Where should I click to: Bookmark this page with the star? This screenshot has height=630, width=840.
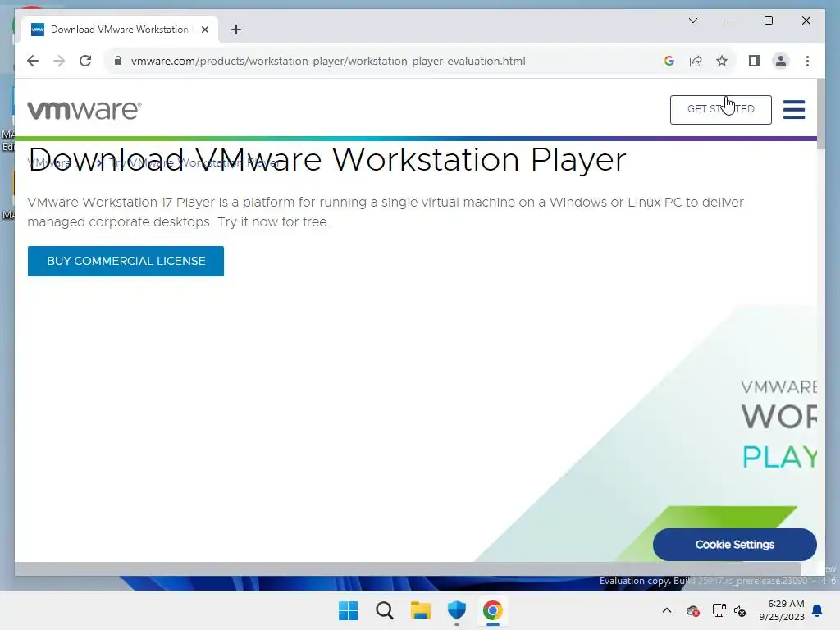click(722, 61)
